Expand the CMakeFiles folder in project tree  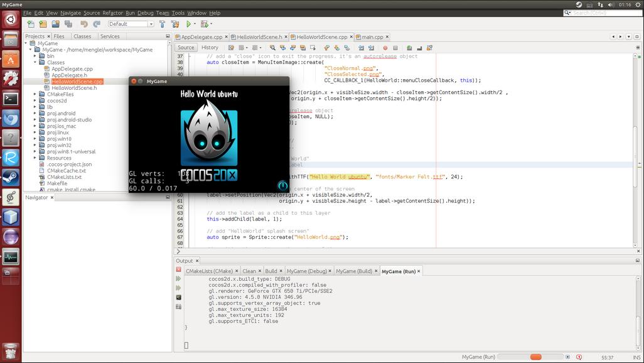pos(35,94)
